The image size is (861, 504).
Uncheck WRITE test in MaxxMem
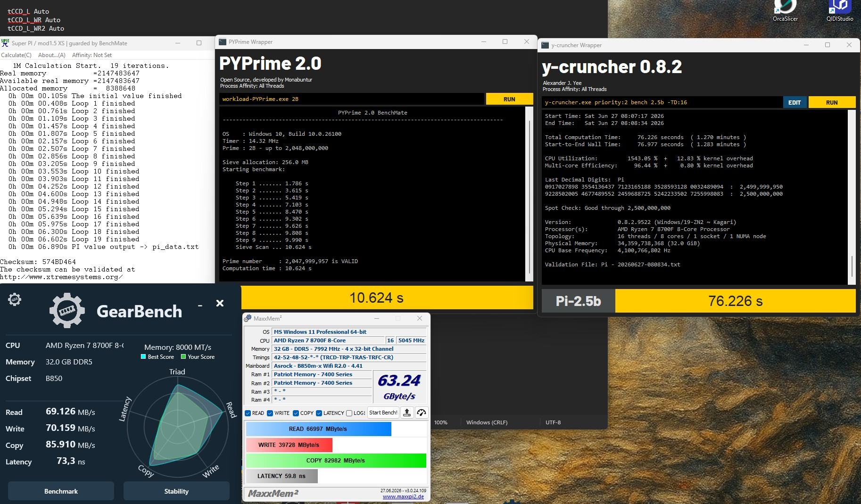pyautogui.click(x=270, y=413)
